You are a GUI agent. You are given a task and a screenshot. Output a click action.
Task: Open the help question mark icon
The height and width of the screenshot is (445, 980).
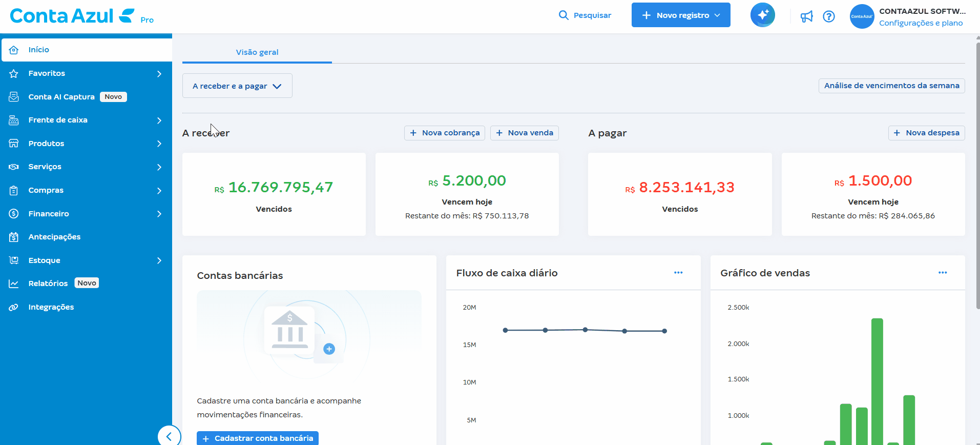pos(829,16)
